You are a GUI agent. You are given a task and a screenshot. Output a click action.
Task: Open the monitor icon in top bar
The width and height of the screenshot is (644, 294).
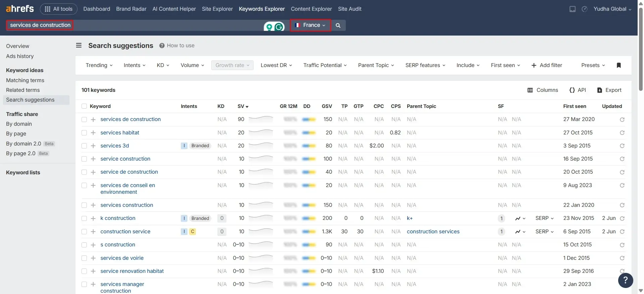(573, 9)
